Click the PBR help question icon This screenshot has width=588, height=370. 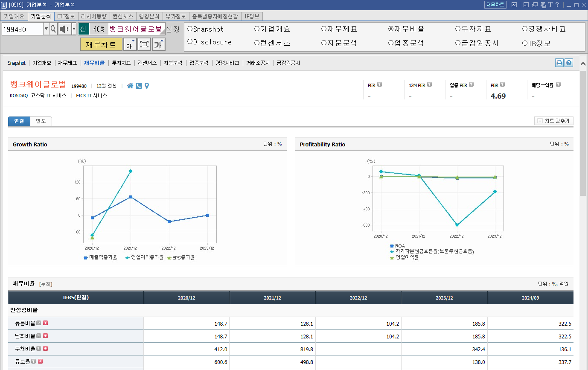(x=502, y=84)
